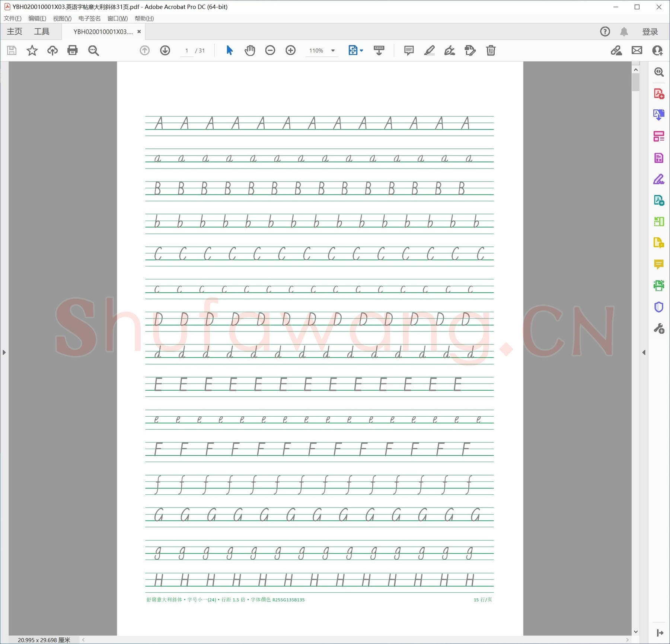This screenshot has height=644, width=670.
Task: Select the Highlight text pen
Action: point(430,50)
